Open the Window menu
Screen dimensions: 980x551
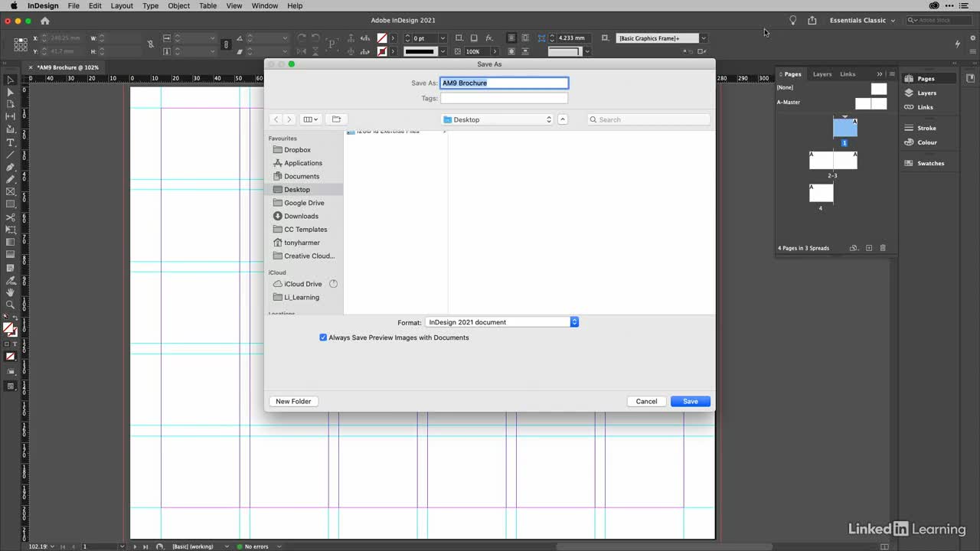(x=265, y=5)
